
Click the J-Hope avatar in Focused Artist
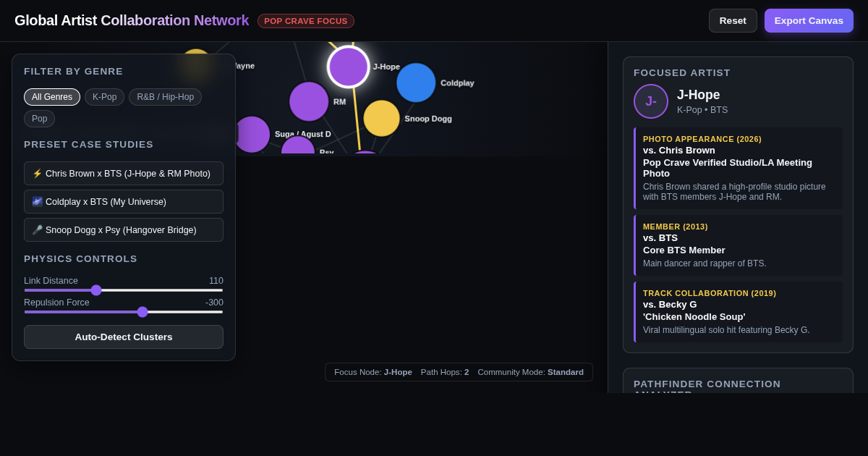tap(651, 101)
